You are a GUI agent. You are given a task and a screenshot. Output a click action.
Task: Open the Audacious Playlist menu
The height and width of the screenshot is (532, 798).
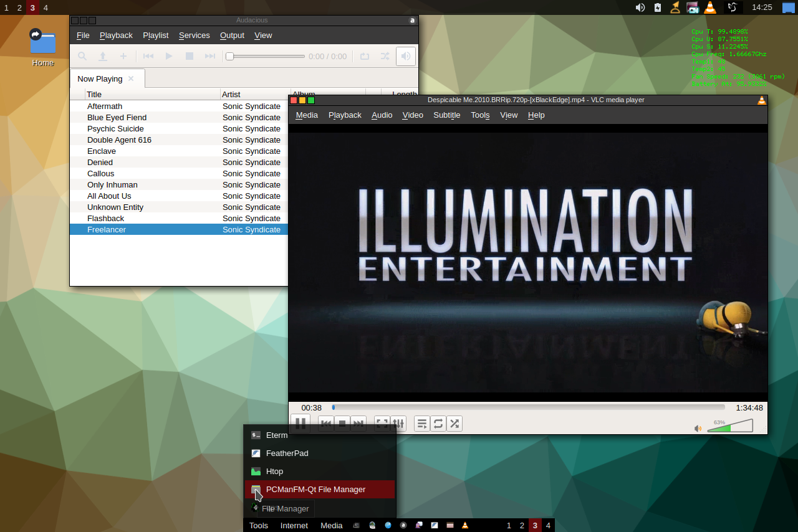(x=156, y=36)
